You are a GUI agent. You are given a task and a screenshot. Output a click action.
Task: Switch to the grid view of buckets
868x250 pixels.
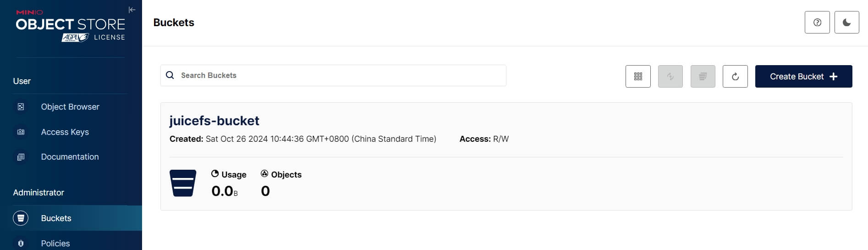(x=638, y=77)
